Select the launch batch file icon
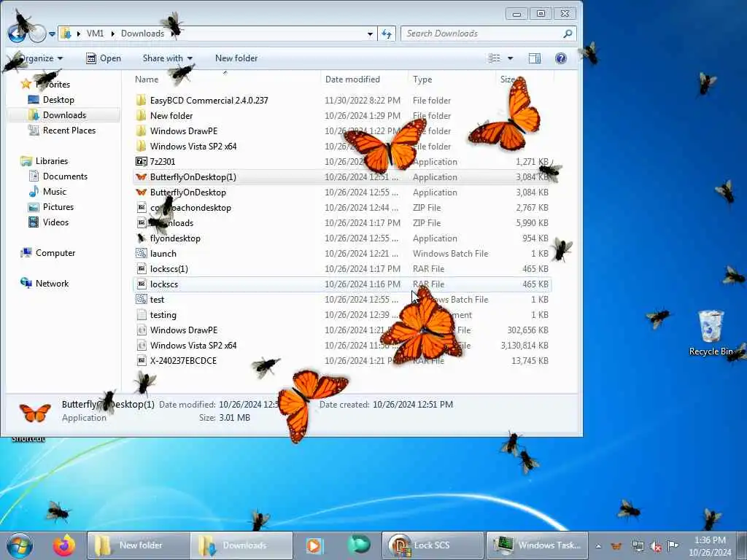The image size is (747, 560). click(141, 253)
